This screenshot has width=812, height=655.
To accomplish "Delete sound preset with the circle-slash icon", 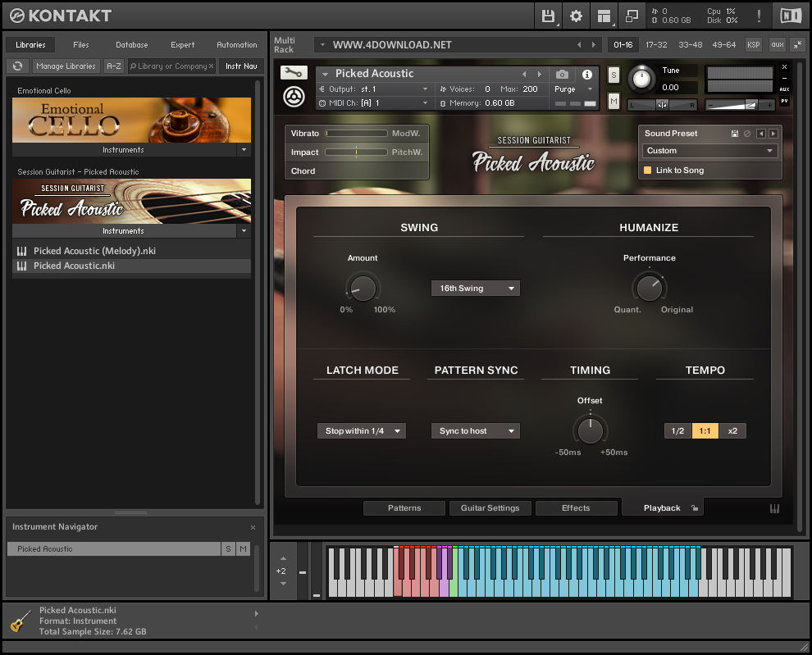I will [x=747, y=134].
